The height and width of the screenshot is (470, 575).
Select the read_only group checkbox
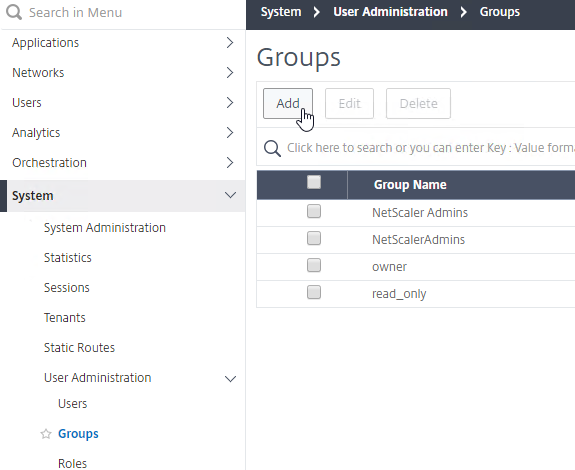click(314, 293)
